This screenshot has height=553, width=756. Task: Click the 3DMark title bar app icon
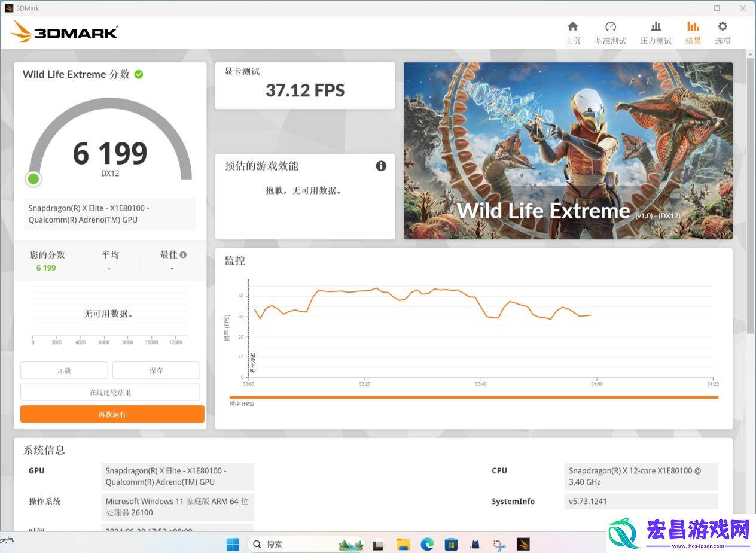click(9, 8)
